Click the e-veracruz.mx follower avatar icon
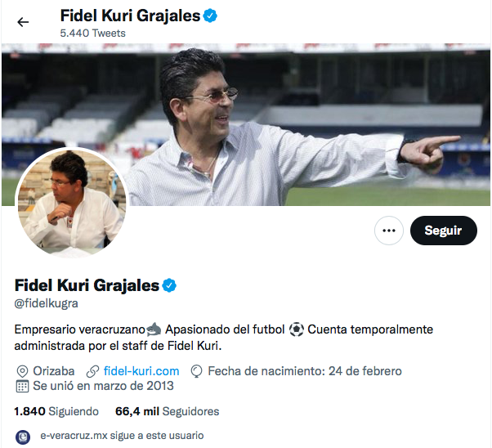Viewport: 492px width, 448px height. coord(23,437)
